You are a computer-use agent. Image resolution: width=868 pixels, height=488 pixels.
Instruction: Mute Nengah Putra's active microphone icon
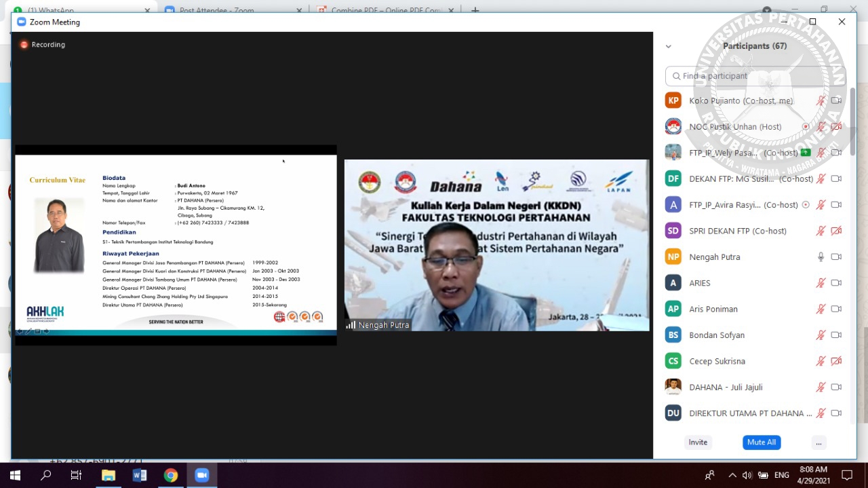821,257
